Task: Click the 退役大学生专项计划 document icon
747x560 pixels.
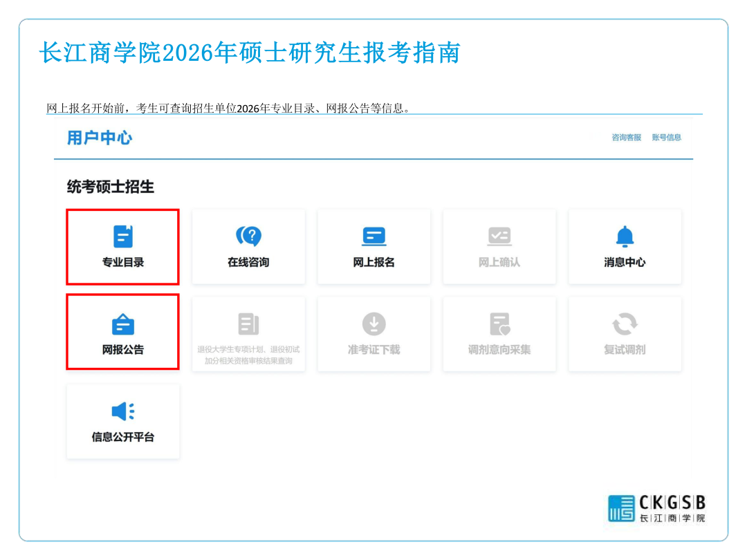Action: coord(248,324)
